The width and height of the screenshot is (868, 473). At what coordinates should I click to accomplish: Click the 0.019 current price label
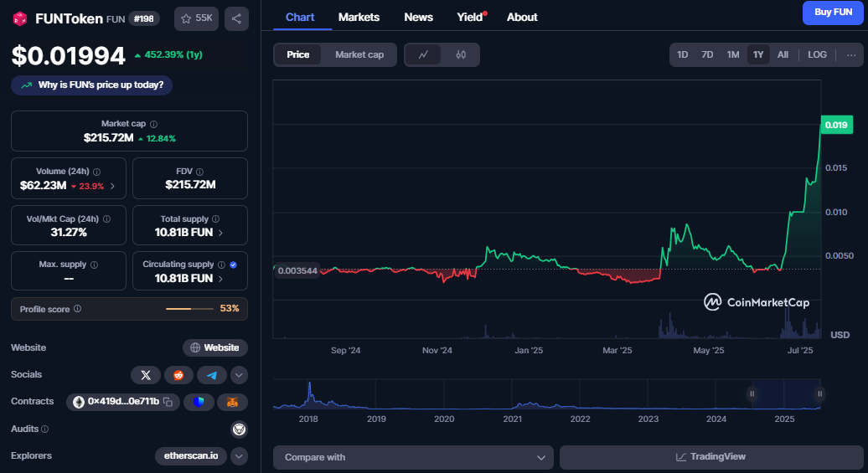(x=836, y=125)
